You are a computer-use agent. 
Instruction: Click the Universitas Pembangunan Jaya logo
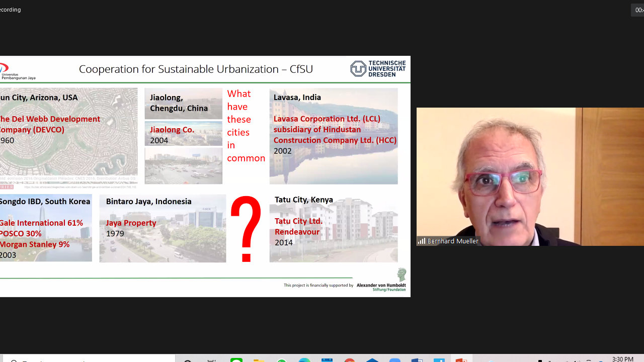coord(18,71)
